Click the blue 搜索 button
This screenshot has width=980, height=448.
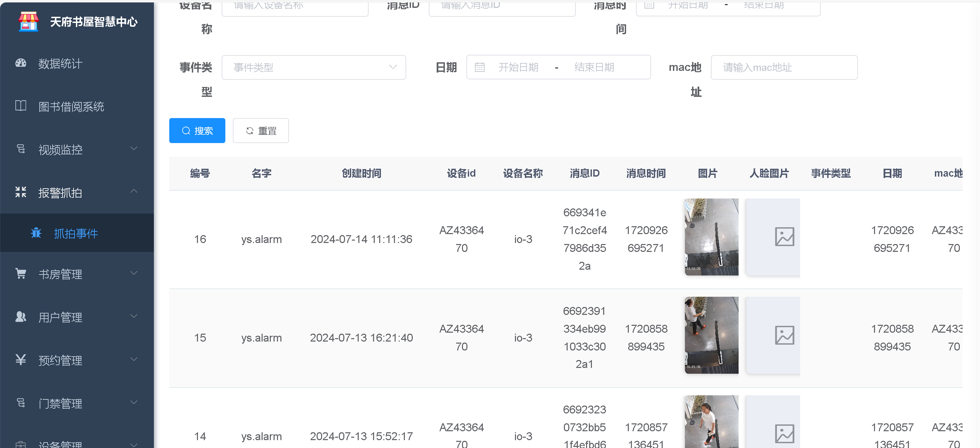pyautogui.click(x=197, y=130)
